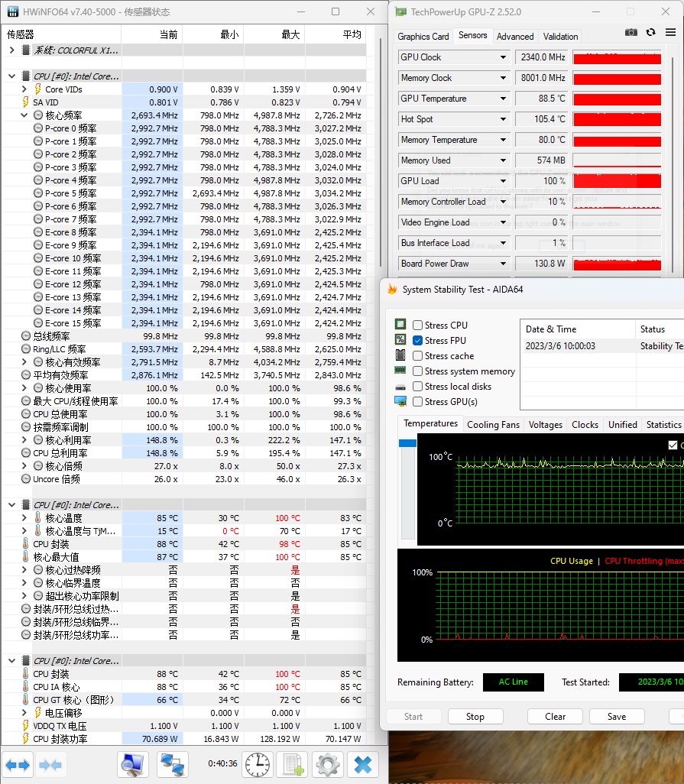This screenshot has width=684, height=784.
Task: Click HWiNFO shrink-view arrows icon in bottom toolbar
Action: [x=50, y=765]
